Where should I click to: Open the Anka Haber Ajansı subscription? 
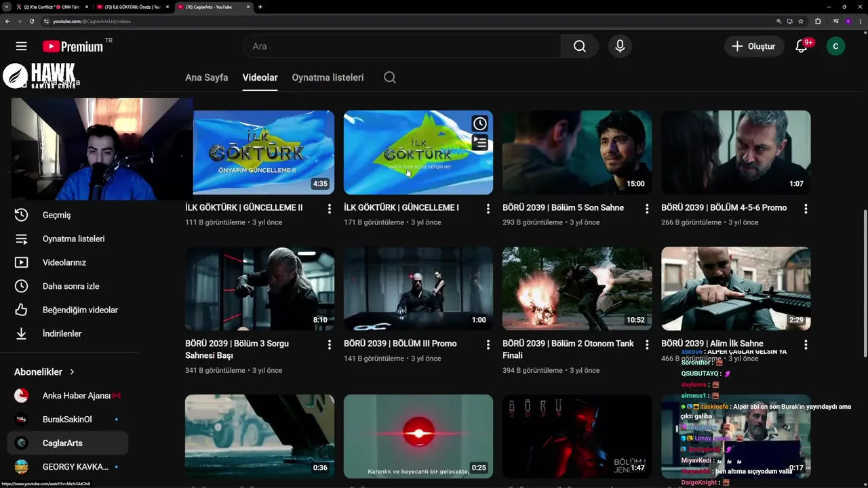click(68, 396)
